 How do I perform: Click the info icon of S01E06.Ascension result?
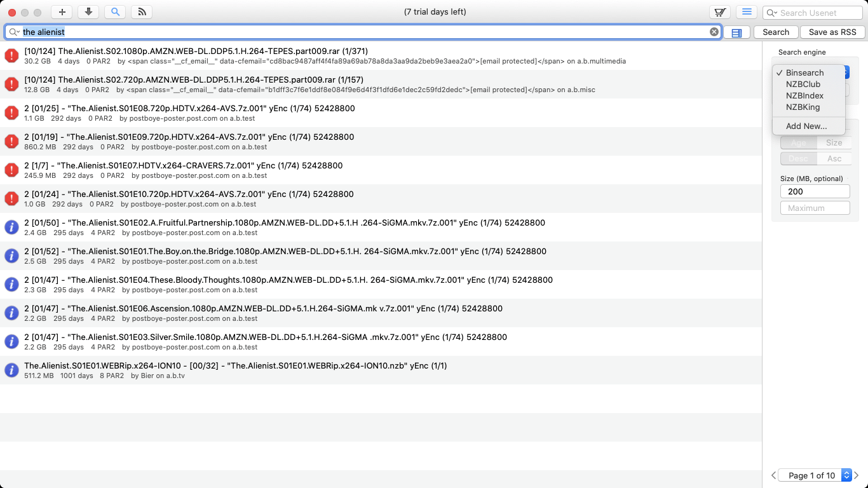point(11,313)
